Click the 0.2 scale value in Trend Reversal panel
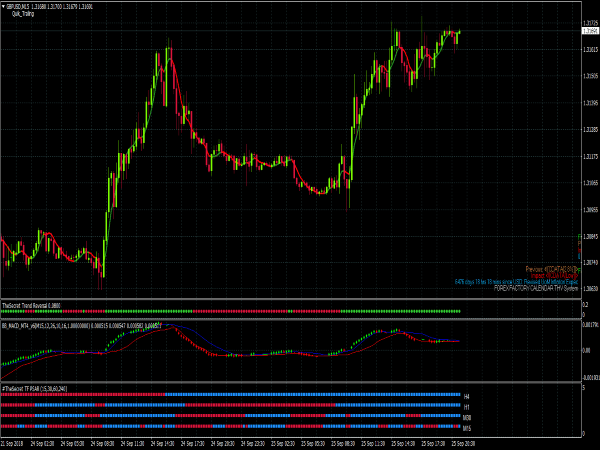Viewport: 600px width, 450px height. (x=585, y=305)
